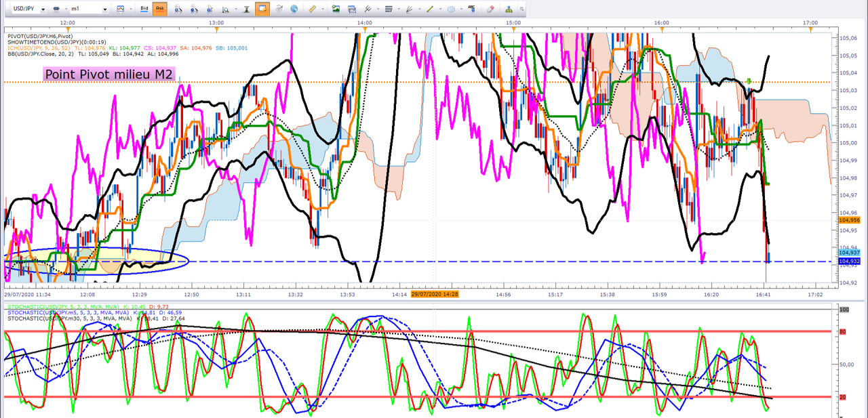
Task: Click the blue globe icon
Action: coord(294,9)
